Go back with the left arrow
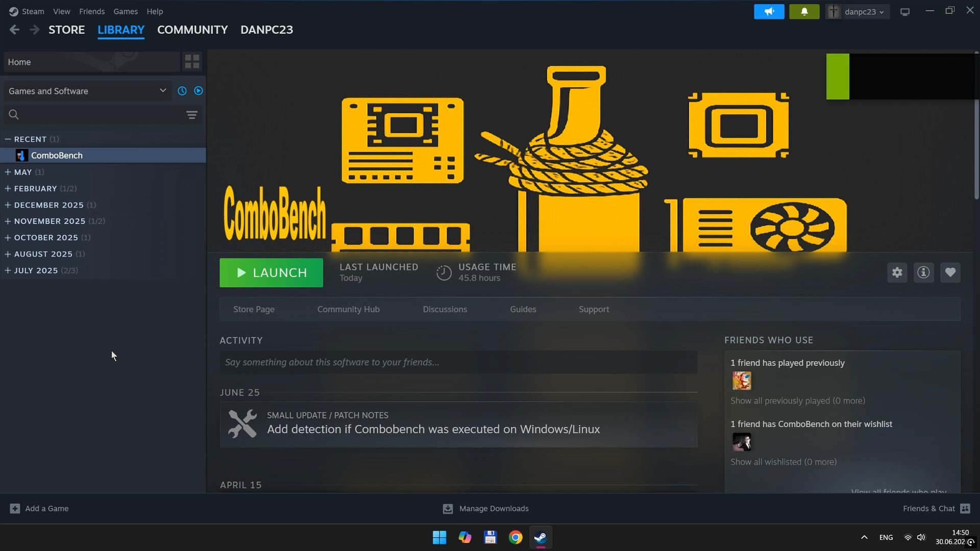Image resolution: width=980 pixels, height=551 pixels. tap(14, 30)
